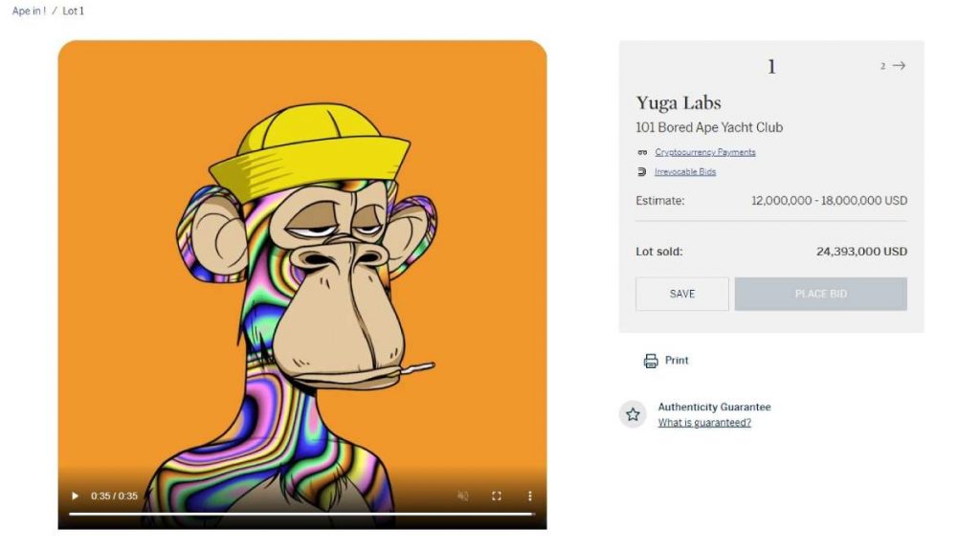This screenshot has width=980, height=551.
Task: Click the irrevocable bids symbol icon
Action: coord(642,172)
